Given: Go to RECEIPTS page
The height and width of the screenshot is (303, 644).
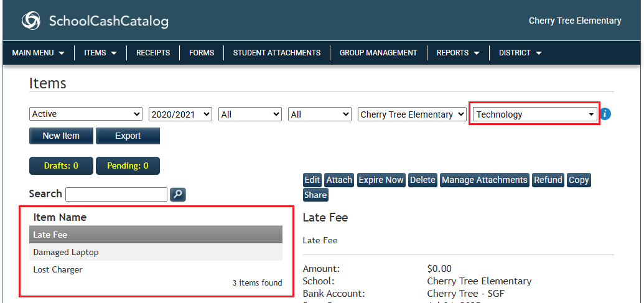Looking at the screenshot, I should (153, 52).
